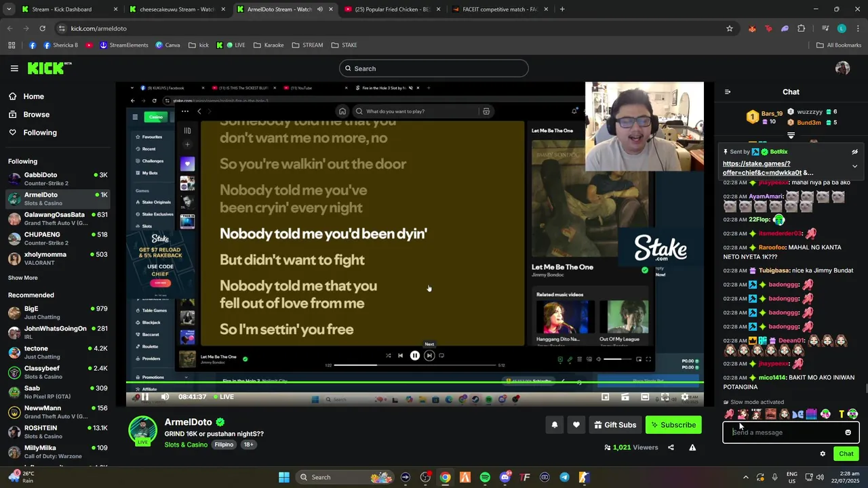This screenshot has width=868, height=488.
Task: Subscribe to ArmelDoto channel
Action: pyautogui.click(x=673, y=425)
